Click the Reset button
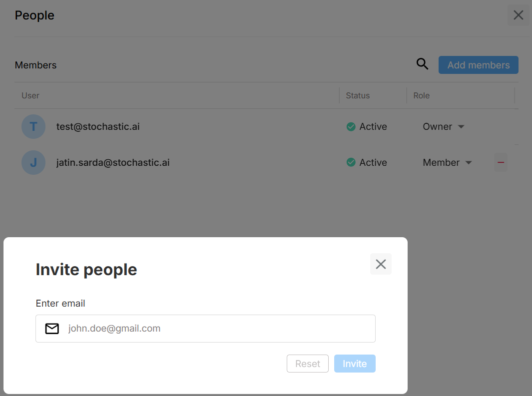The width and height of the screenshot is (532, 396). click(x=307, y=364)
